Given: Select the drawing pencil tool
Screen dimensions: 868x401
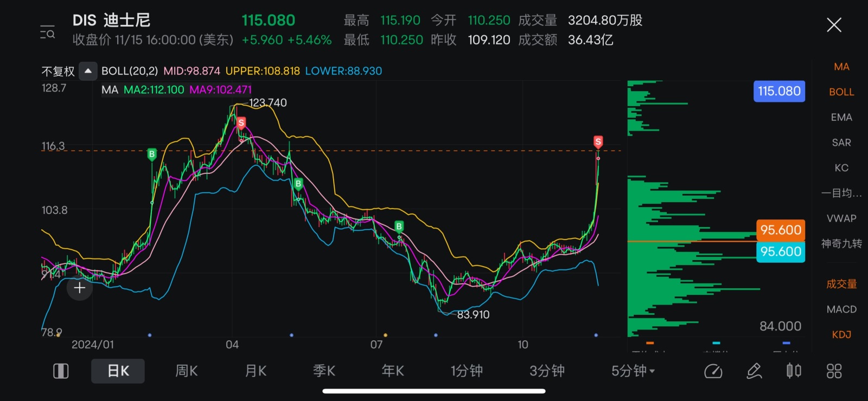Looking at the screenshot, I should coord(754,371).
